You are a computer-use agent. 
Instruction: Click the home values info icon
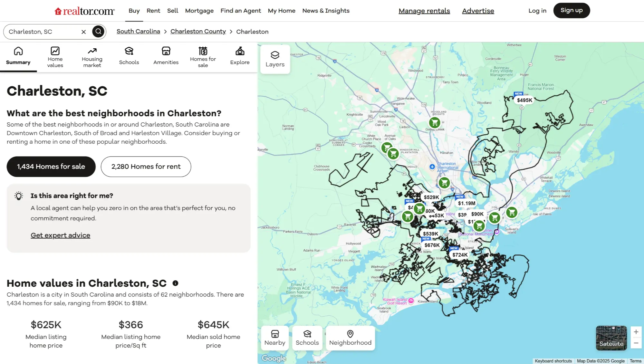pos(175,283)
